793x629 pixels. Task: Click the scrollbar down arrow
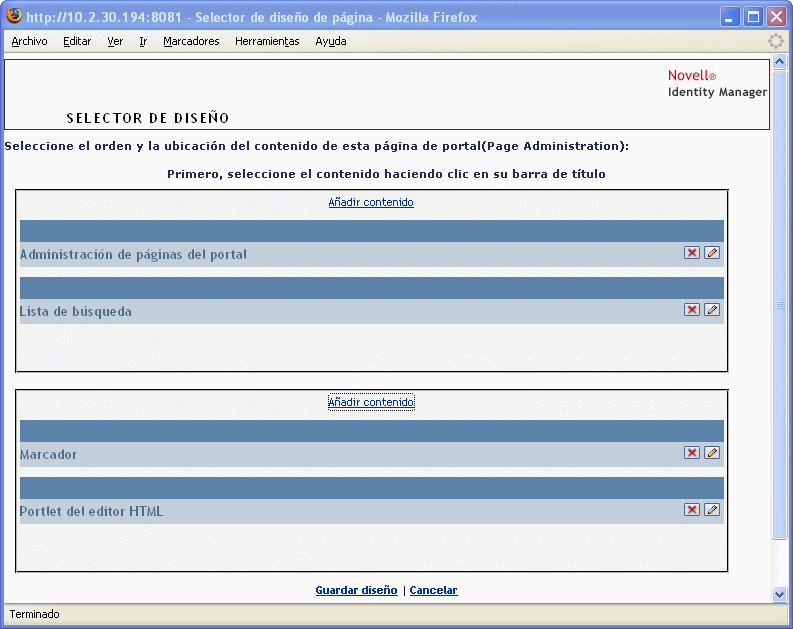coord(779,595)
